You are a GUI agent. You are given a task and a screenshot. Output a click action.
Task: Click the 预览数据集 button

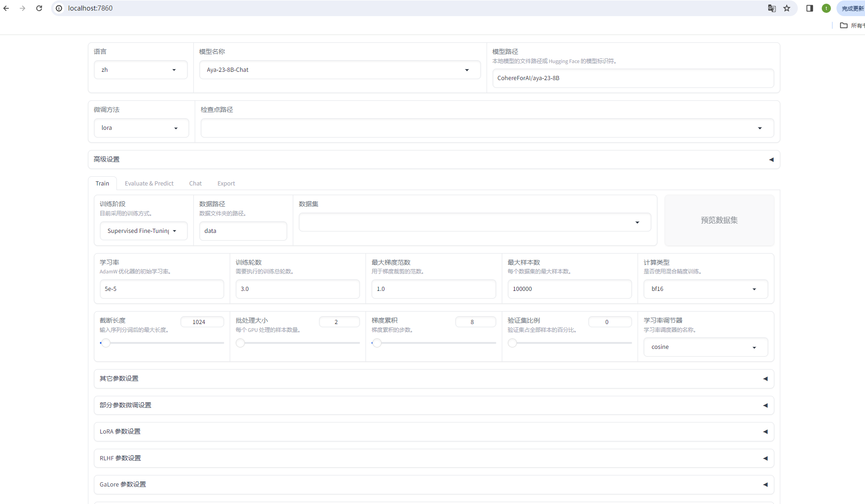pos(719,220)
